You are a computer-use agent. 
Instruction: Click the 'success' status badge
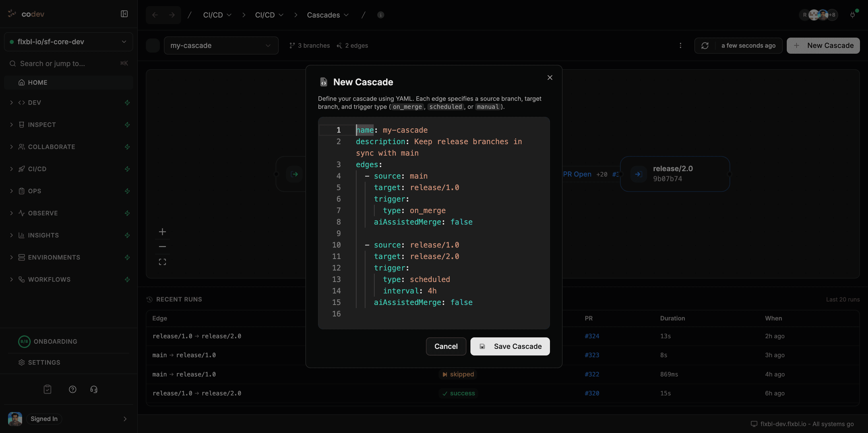458,393
